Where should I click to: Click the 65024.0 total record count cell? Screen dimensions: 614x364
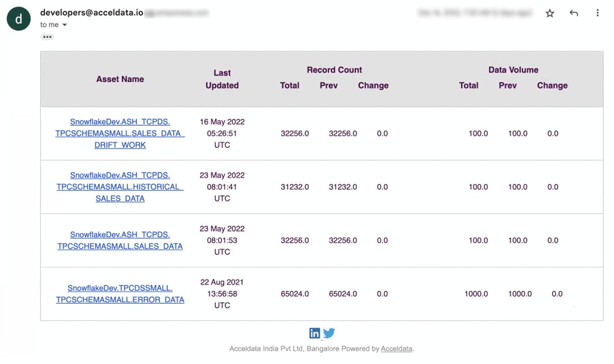coord(295,294)
